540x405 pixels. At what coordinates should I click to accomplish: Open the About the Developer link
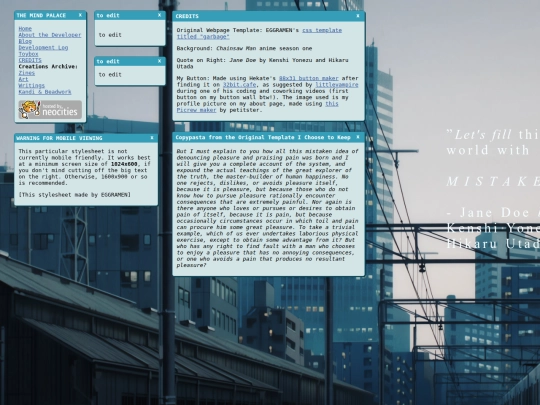50,35
